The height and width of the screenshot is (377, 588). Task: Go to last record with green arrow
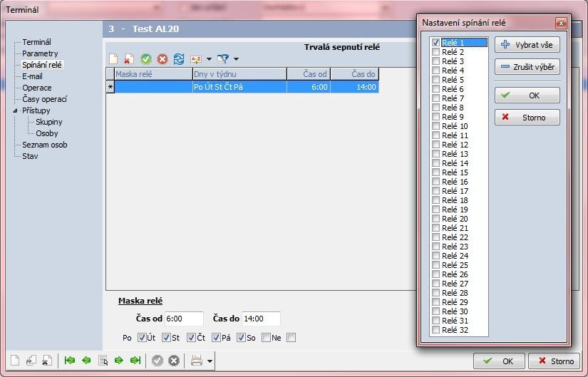point(134,361)
